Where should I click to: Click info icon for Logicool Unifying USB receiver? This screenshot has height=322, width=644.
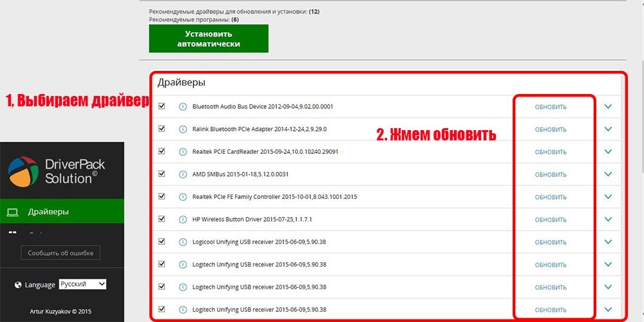tap(183, 242)
